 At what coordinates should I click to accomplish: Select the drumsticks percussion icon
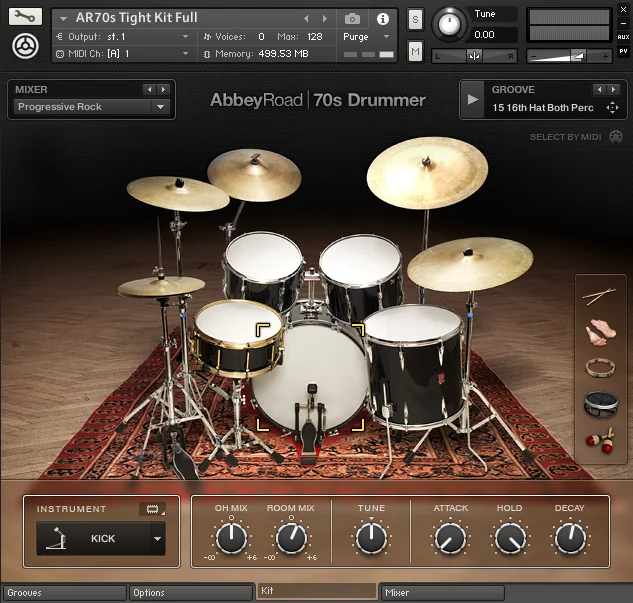[x=599, y=296]
